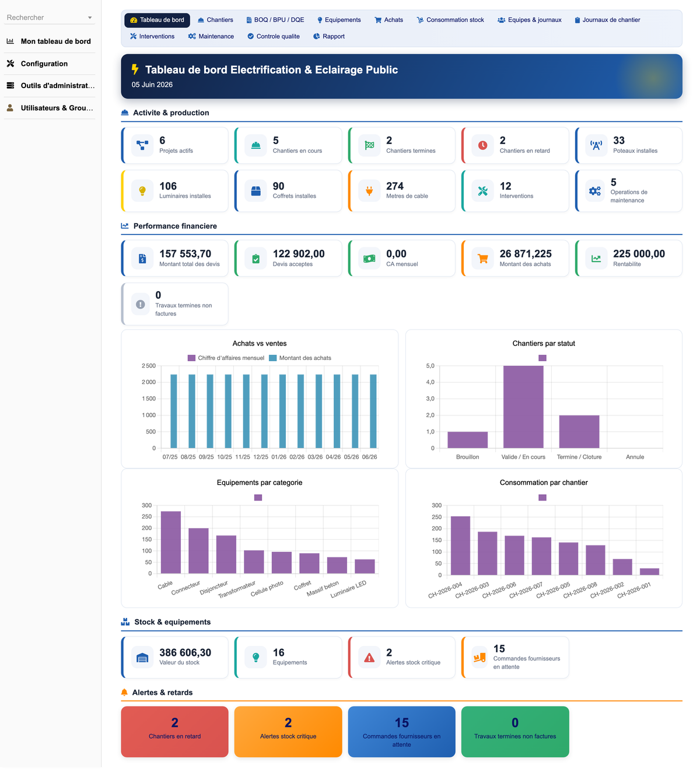Toggle Consommation par chantier legend swatch
Image resolution: width=700 pixels, height=769 pixels.
tap(542, 498)
